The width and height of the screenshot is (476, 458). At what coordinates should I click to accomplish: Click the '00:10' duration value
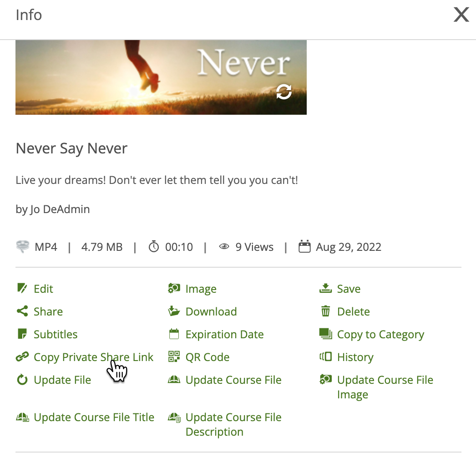(179, 247)
